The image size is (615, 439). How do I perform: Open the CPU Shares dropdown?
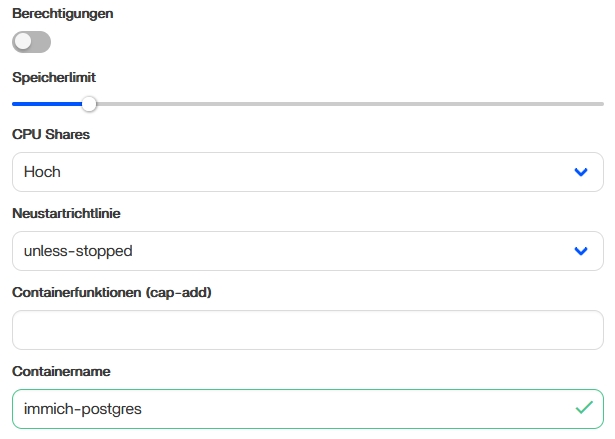(308, 172)
